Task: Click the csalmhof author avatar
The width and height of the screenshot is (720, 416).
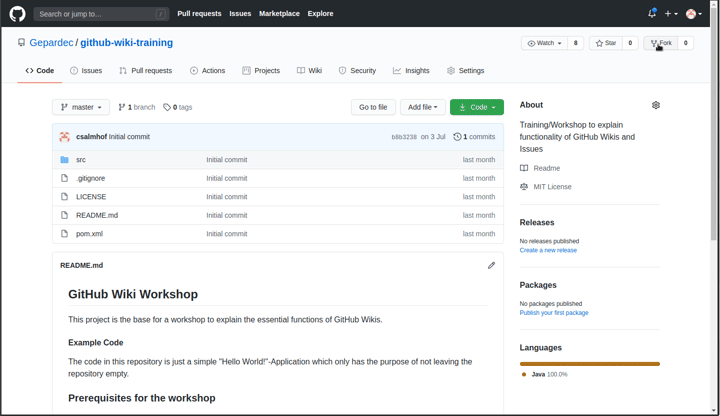Action: 65,137
